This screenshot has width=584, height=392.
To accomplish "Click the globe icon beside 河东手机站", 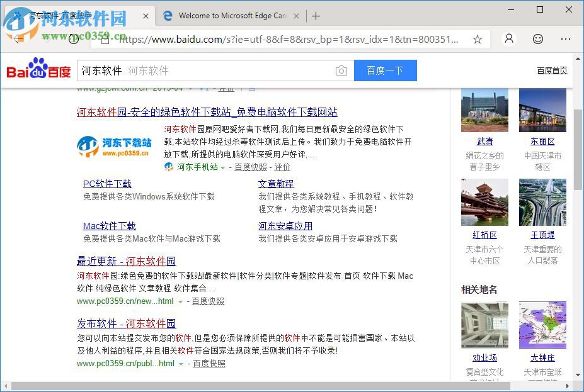I will click(x=168, y=167).
